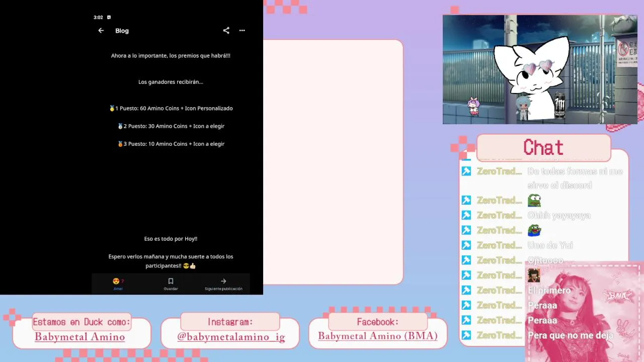Screen dimensions: 644x362
Task: Click the chat message "Ohhh yayayaya"
Action: pos(559,216)
